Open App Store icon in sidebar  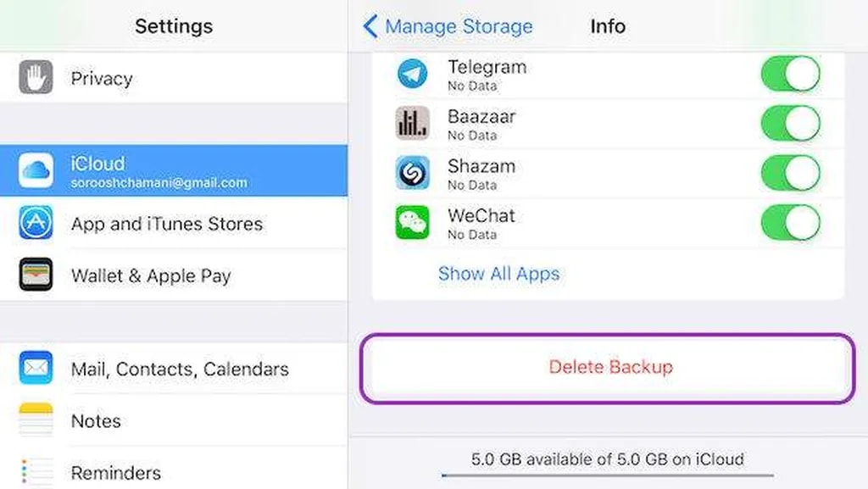(x=36, y=224)
